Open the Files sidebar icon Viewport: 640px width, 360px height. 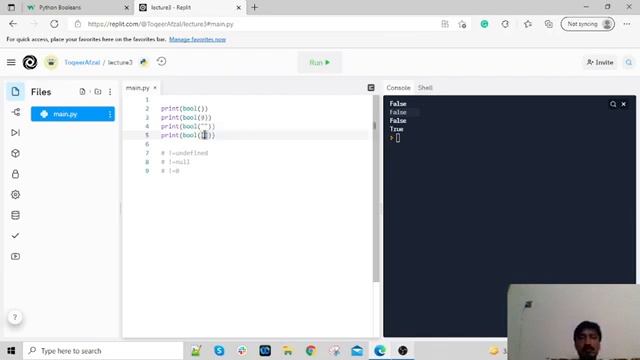click(x=15, y=91)
